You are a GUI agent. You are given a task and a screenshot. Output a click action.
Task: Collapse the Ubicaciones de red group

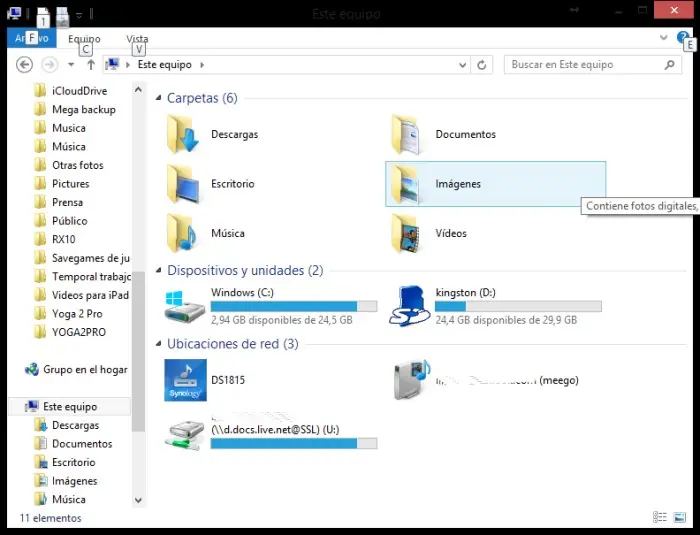(x=158, y=343)
